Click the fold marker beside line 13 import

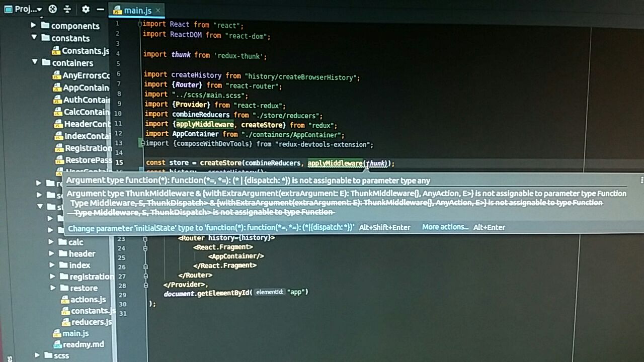pos(142,143)
